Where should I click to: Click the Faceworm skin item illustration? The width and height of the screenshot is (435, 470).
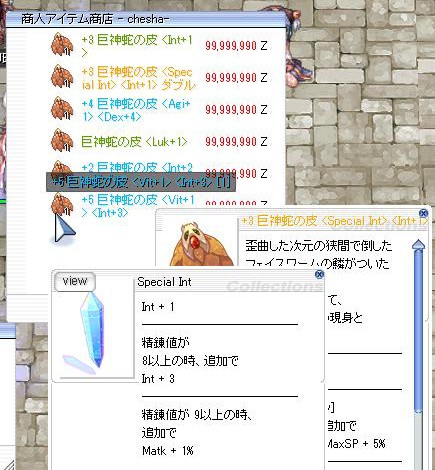[202, 245]
